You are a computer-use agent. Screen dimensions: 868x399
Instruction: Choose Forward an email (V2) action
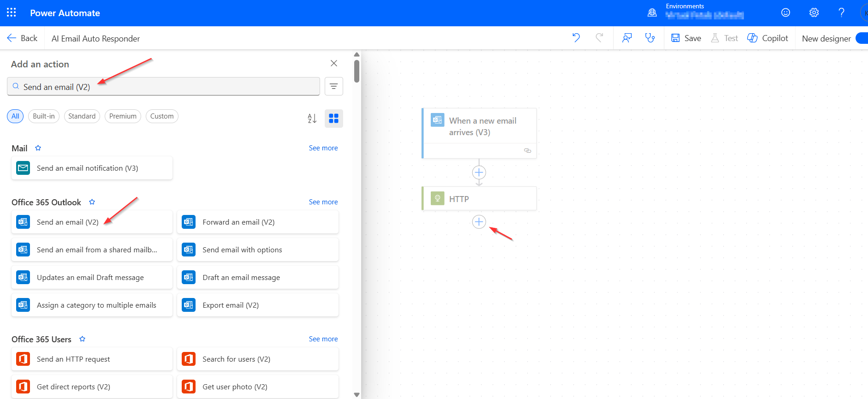[258, 222]
